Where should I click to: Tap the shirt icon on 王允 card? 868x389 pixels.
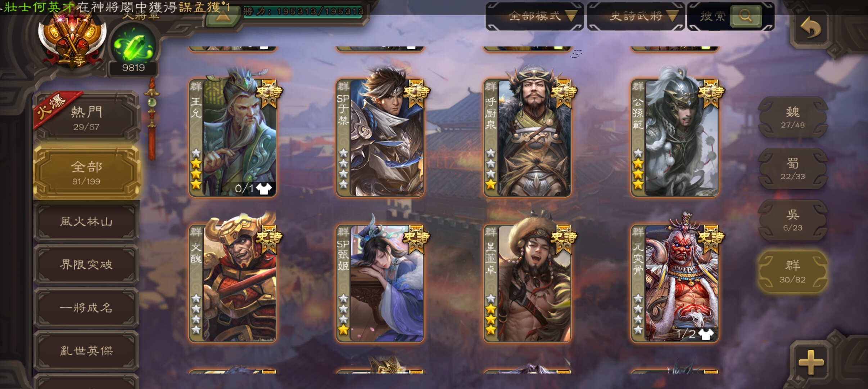[x=264, y=188]
